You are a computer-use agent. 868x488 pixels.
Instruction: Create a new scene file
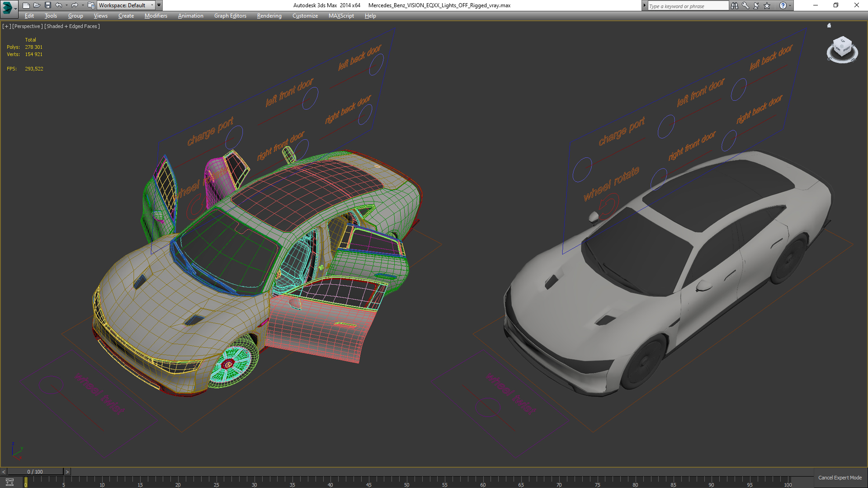click(26, 5)
